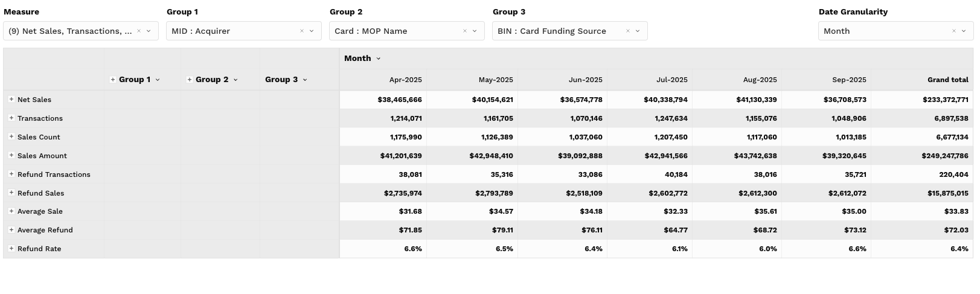Select the Net Sales Grand total cell
This screenshot has height=294, width=980.
click(x=945, y=100)
